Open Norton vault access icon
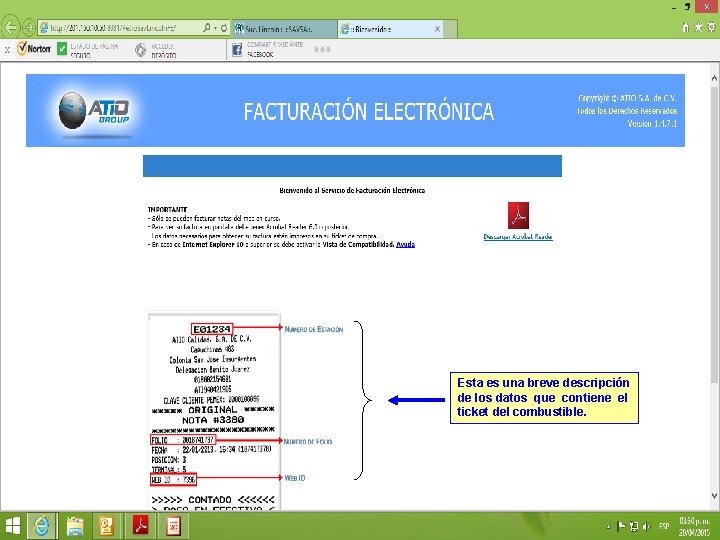 [x=141, y=50]
